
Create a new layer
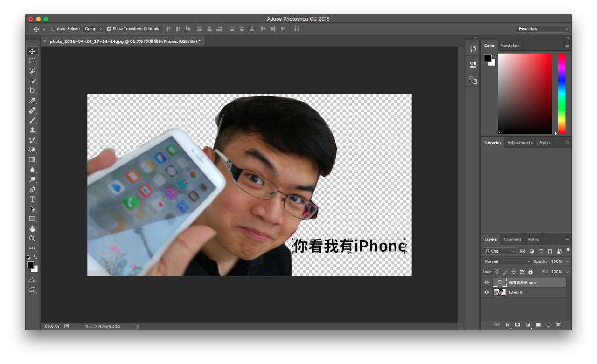pyautogui.click(x=548, y=325)
